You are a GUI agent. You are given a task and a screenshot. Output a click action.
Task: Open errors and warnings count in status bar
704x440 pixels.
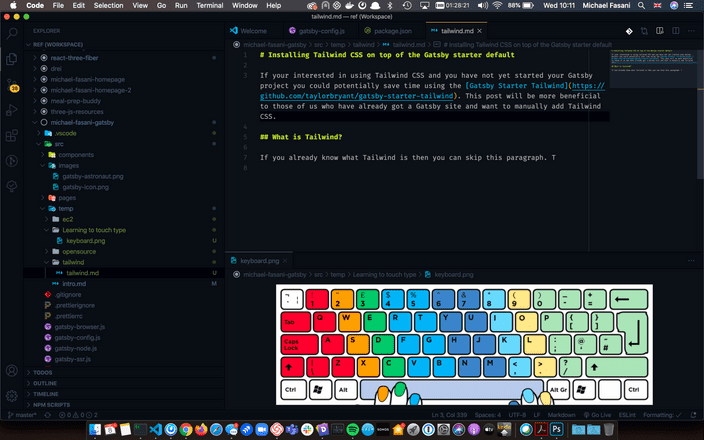coord(79,415)
